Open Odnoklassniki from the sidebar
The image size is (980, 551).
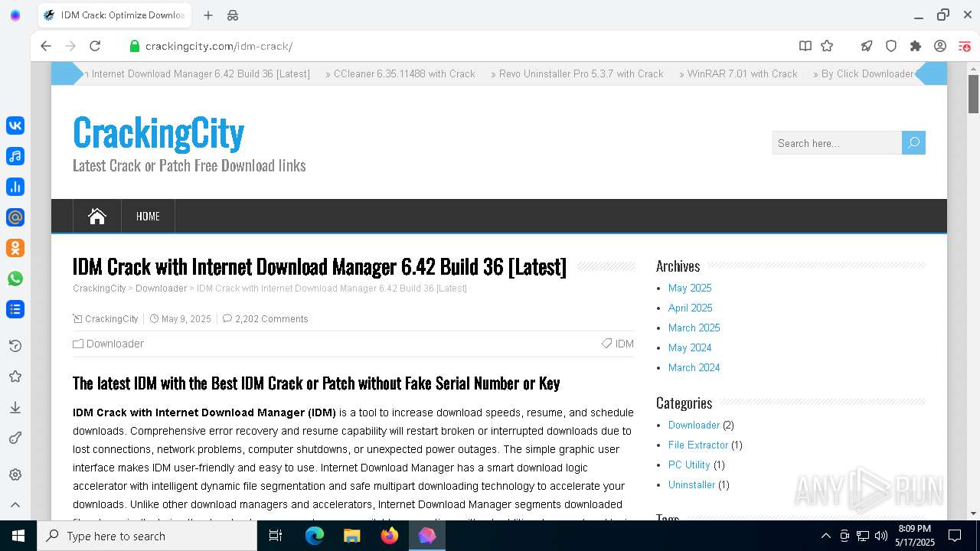click(15, 248)
